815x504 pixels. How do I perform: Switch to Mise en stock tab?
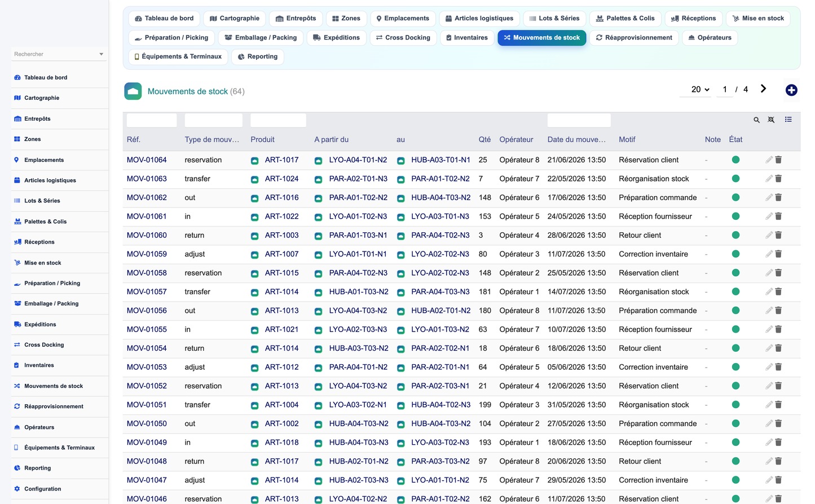pyautogui.click(x=758, y=19)
